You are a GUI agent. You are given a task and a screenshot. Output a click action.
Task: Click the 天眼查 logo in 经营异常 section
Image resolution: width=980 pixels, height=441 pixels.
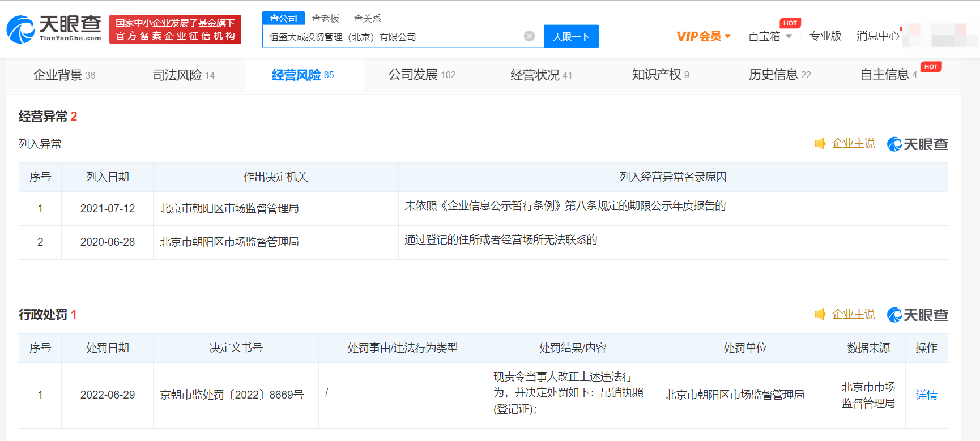(917, 144)
